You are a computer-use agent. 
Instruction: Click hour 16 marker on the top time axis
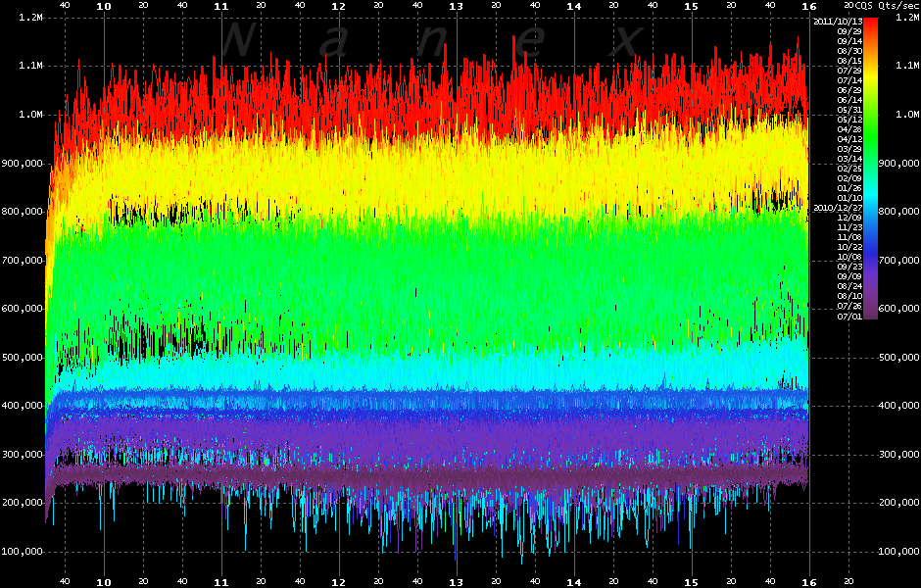pyautogui.click(x=807, y=6)
